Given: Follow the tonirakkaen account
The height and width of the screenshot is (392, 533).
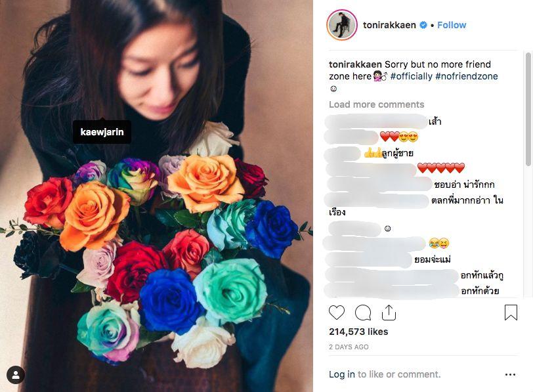Looking at the screenshot, I should pos(452,25).
